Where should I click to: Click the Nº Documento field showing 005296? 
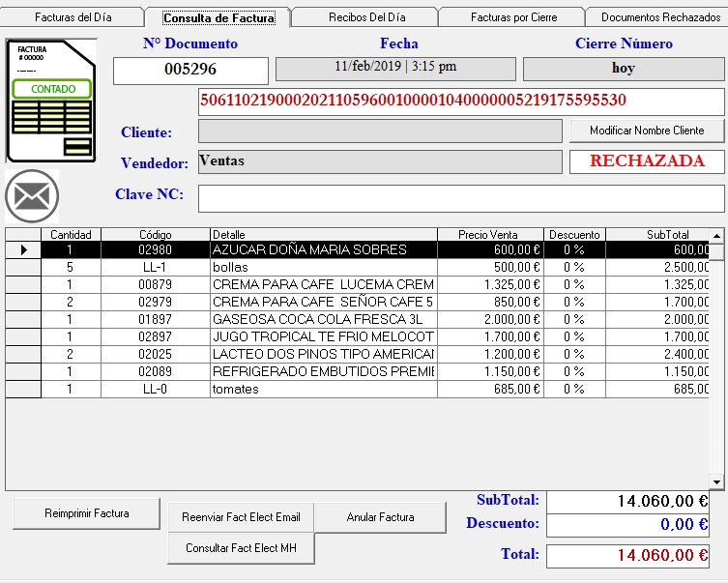point(190,70)
